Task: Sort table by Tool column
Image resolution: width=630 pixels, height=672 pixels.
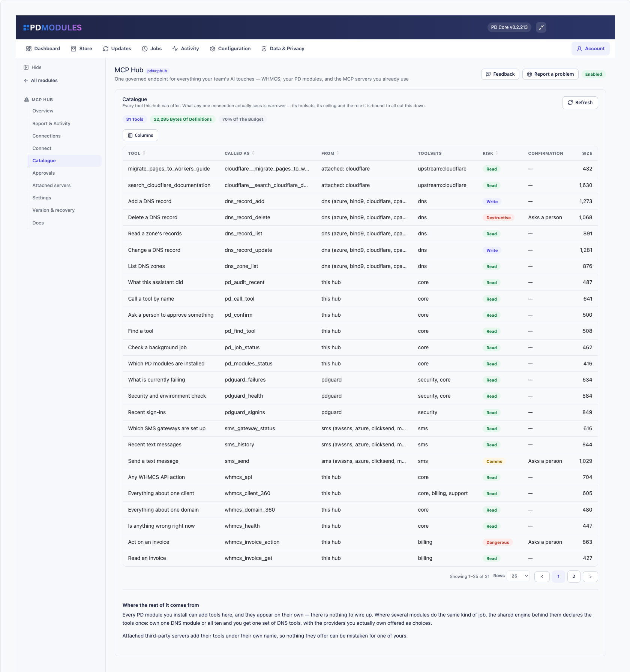Action: click(x=137, y=153)
